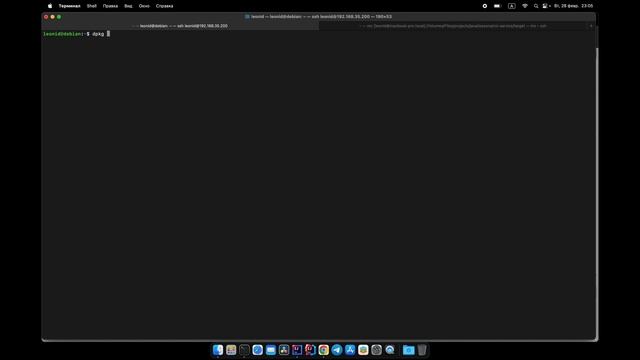Click the terminal window title text
The height and width of the screenshot is (360, 640).
point(321,17)
